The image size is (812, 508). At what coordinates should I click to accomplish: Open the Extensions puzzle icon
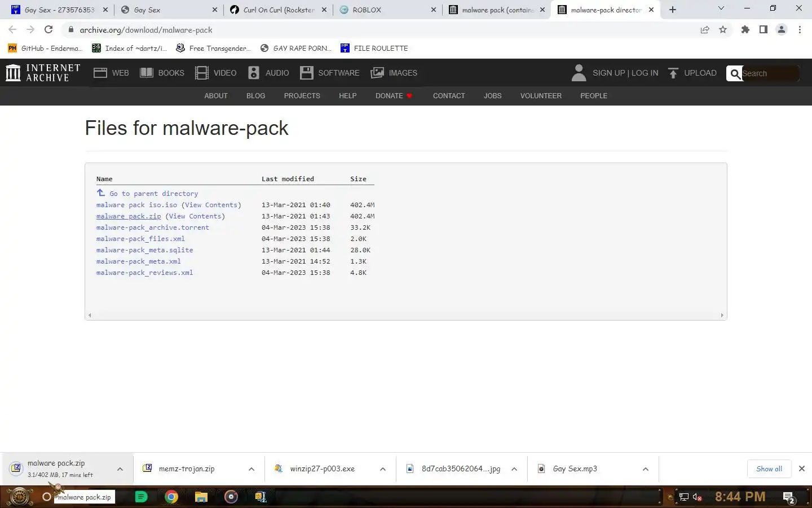[745, 29]
